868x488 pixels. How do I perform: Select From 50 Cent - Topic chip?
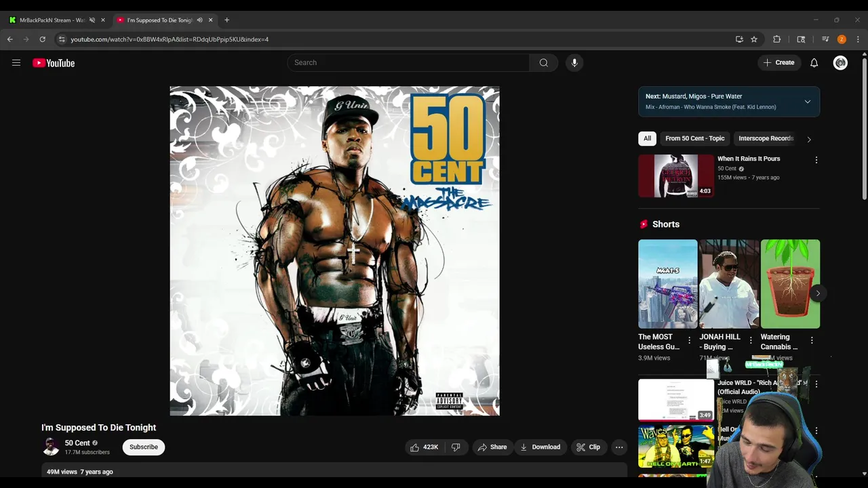coord(695,138)
